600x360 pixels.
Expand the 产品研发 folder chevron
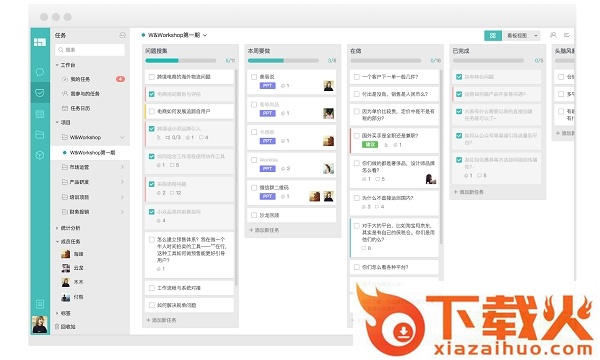(x=122, y=182)
